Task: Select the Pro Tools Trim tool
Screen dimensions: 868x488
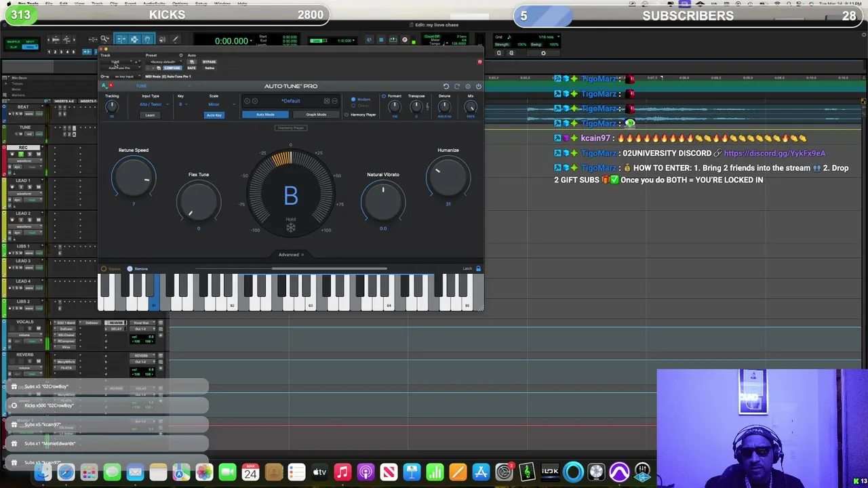Action: point(121,39)
